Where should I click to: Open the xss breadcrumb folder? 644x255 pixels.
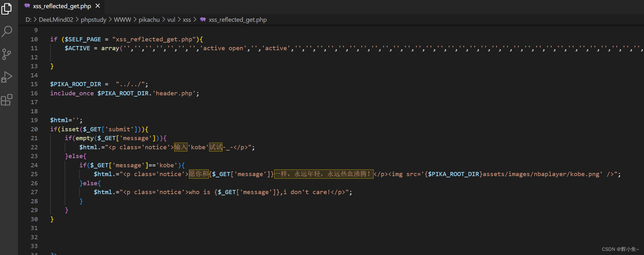[x=187, y=20]
